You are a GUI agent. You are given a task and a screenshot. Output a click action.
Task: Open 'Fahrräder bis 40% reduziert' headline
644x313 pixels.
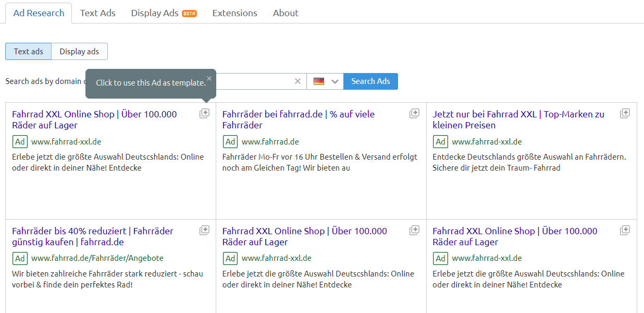click(93, 236)
